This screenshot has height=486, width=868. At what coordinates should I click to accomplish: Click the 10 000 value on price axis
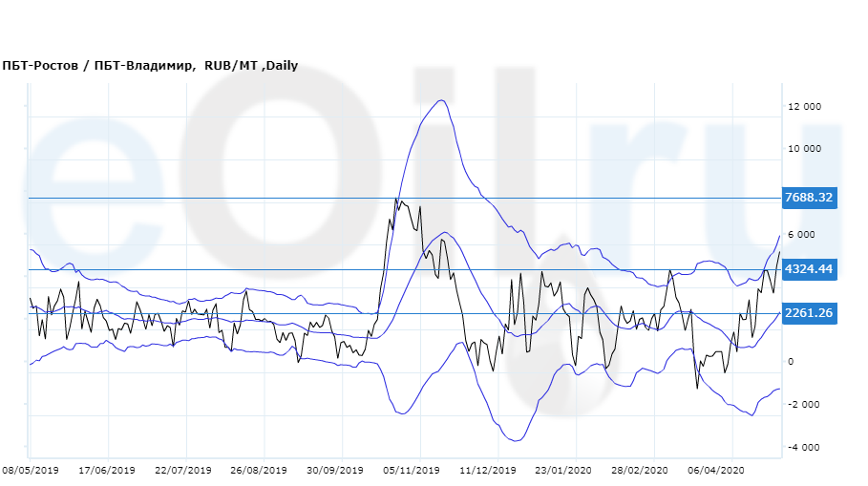tap(804, 149)
